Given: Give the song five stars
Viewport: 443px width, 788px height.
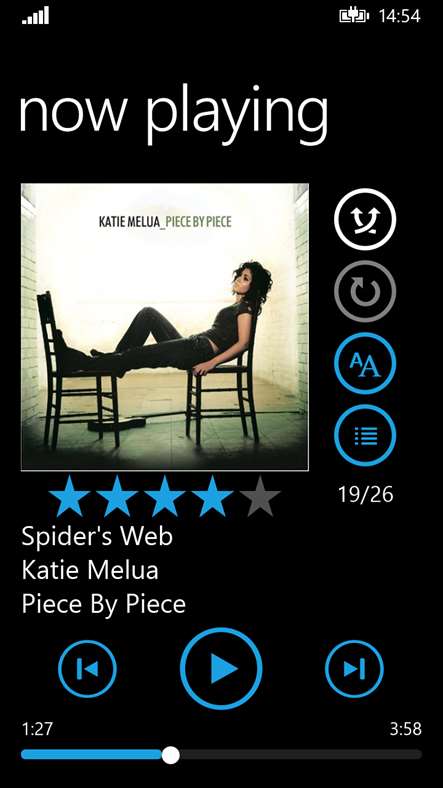Looking at the screenshot, I should coord(260,496).
